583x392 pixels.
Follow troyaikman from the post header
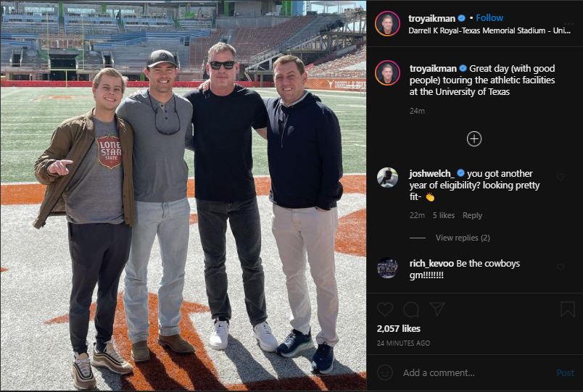coord(489,18)
